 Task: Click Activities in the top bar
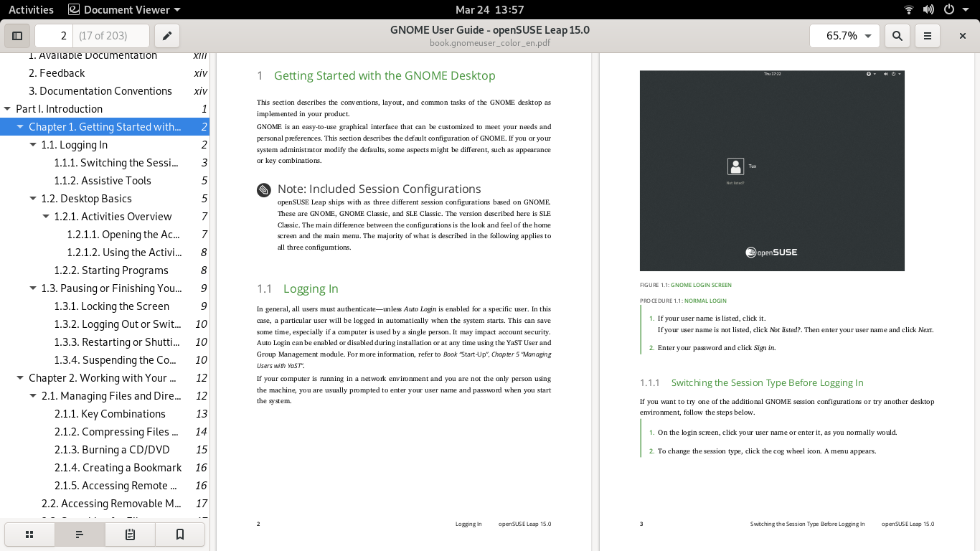click(x=31, y=9)
